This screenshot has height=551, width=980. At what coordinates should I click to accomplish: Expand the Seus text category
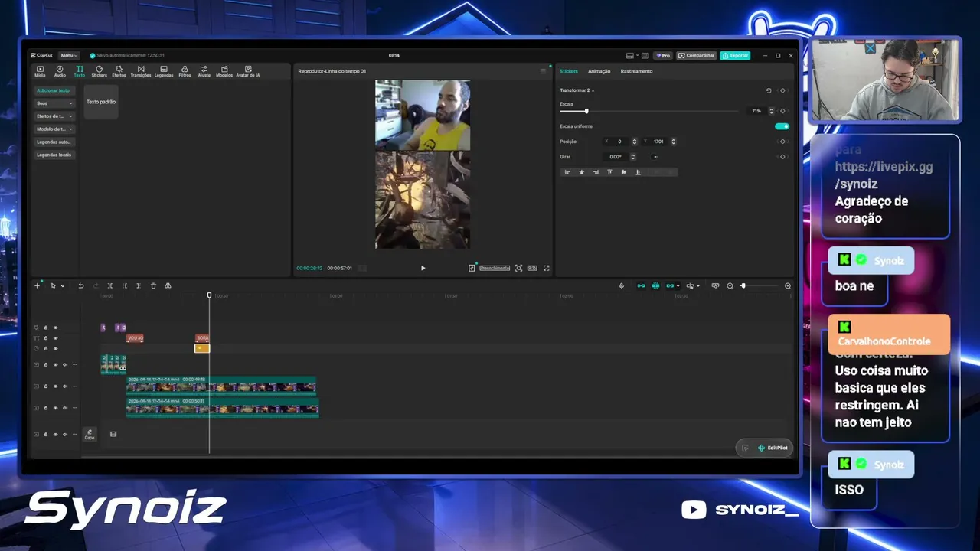pos(55,103)
